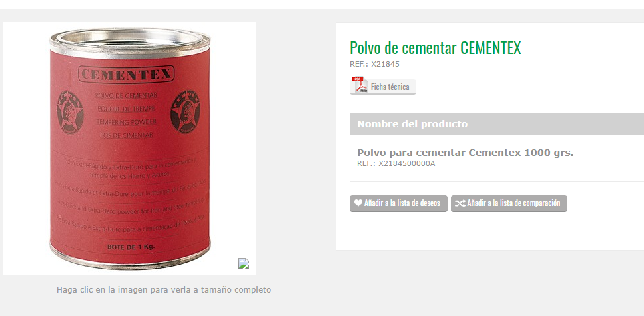This screenshot has height=316, width=644.
Task: Select 'Añadir a la lista de deseos' text
Action: (402, 203)
